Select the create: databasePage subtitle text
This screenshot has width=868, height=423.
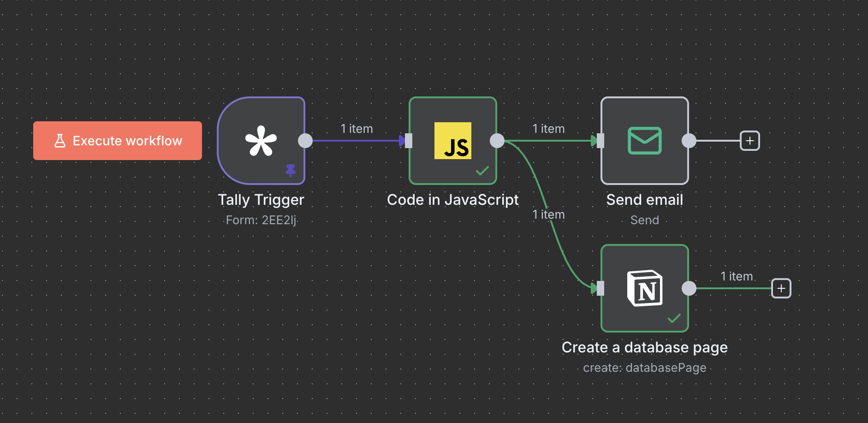(x=644, y=368)
